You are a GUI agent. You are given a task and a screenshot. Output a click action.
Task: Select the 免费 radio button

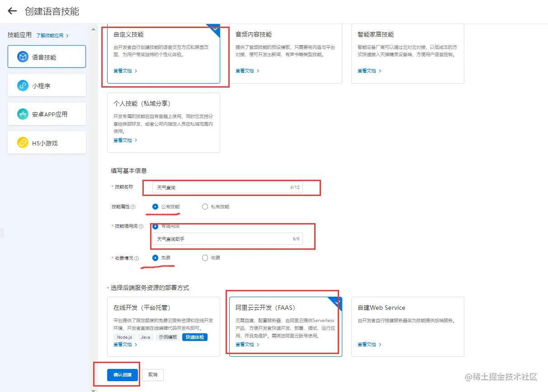pos(155,258)
